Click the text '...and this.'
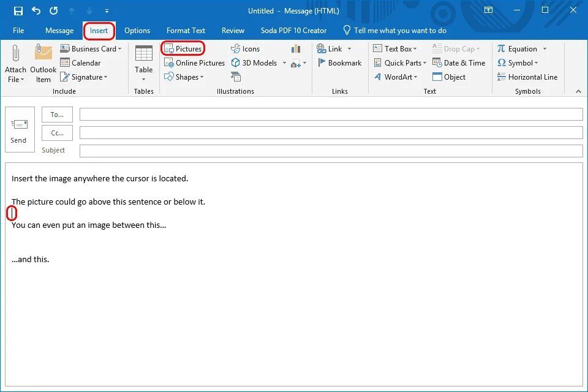Image resolution: width=588 pixels, height=392 pixels. point(31,259)
